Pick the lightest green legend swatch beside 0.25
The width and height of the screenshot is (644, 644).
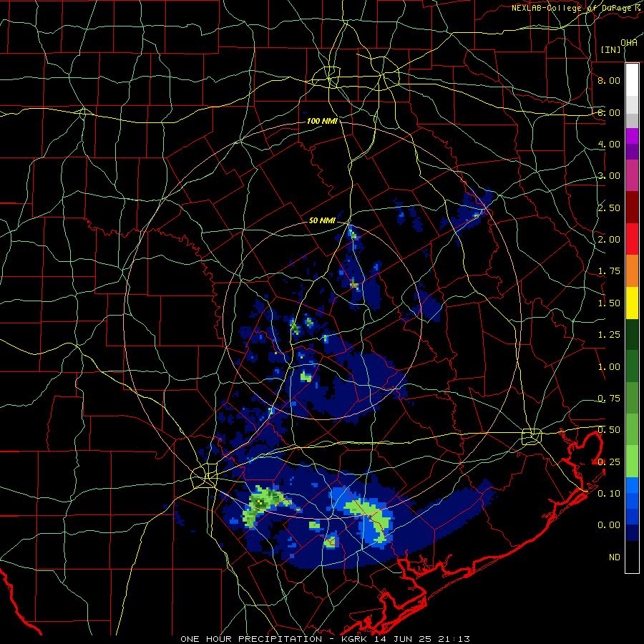(x=632, y=462)
